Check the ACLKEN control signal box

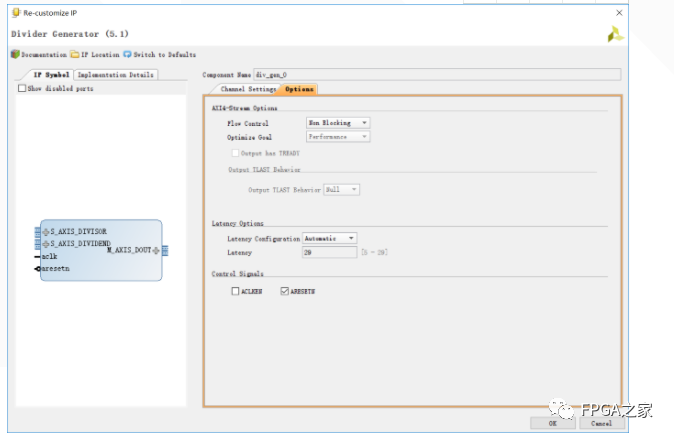pyautogui.click(x=236, y=291)
